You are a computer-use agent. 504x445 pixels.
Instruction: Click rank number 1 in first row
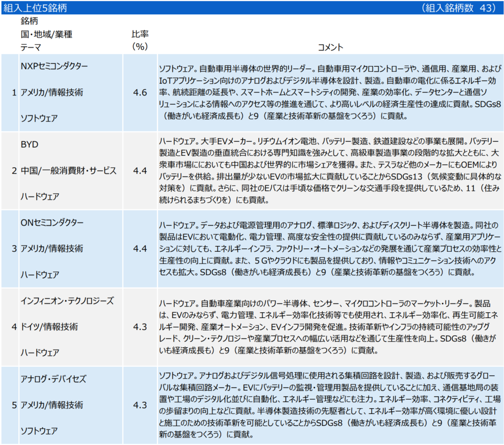tap(14, 92)
